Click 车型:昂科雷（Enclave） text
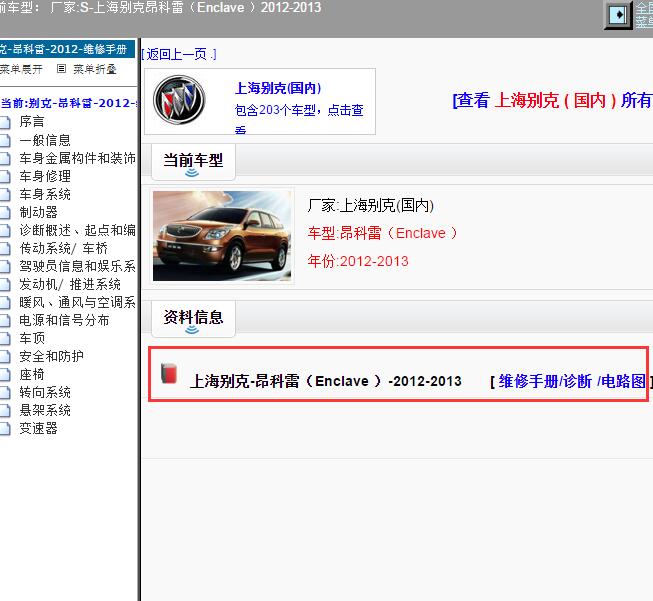653x601 pixels. point(382,233)
